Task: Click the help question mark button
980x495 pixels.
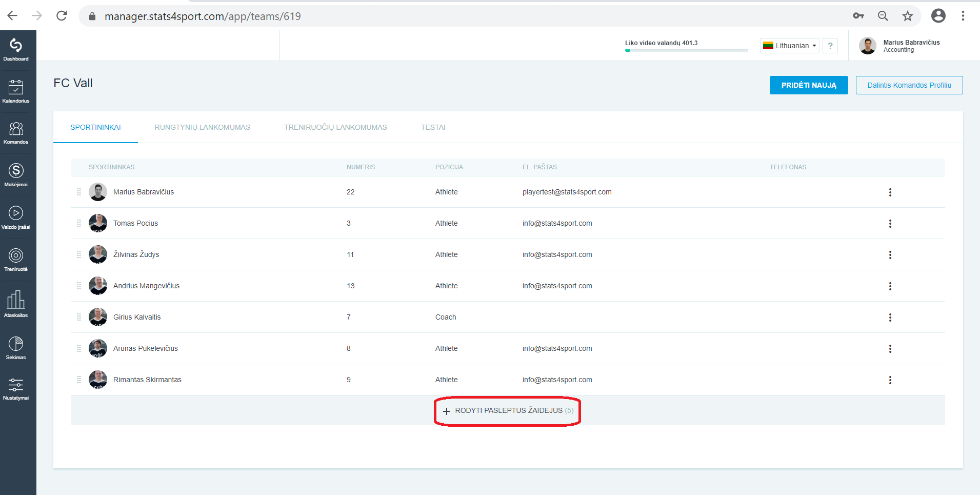Action: (830, 46)
